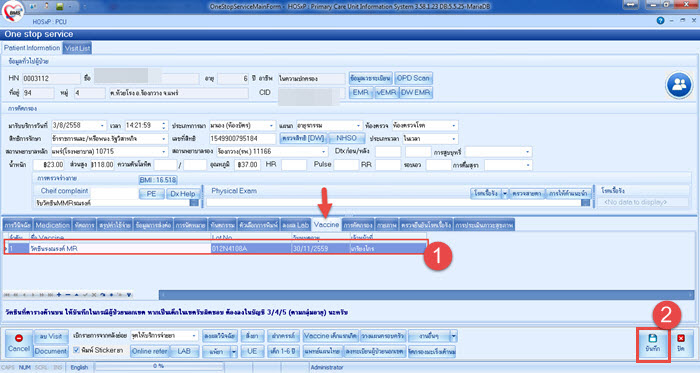
Task: Click the expiry date cell 30/11/2559
Action: (x=321, y=249)
